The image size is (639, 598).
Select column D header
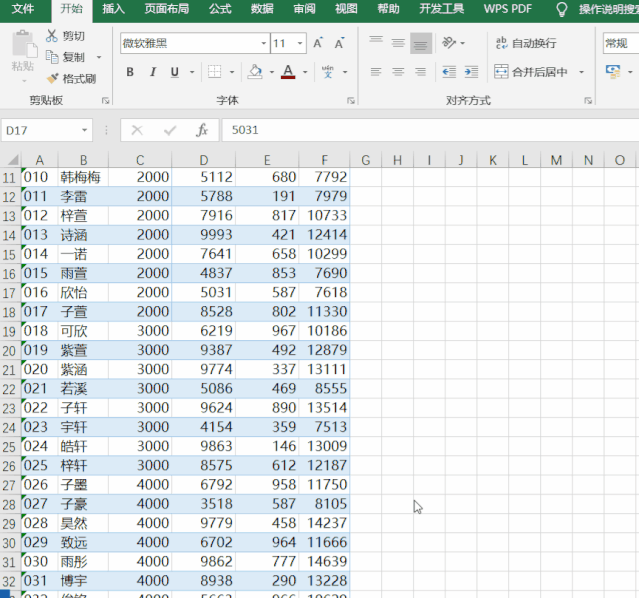pos(203,160)
